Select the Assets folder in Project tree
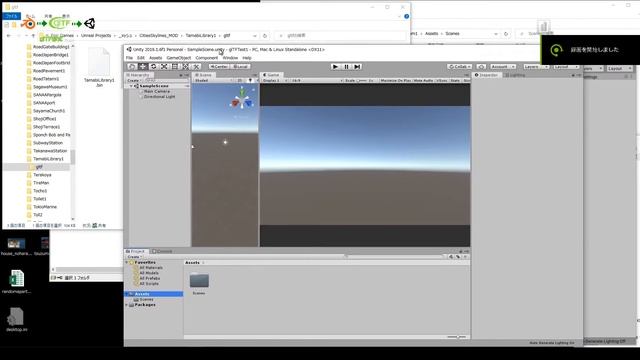Viewport: 640px width, 360px height. tap(154, 294)
